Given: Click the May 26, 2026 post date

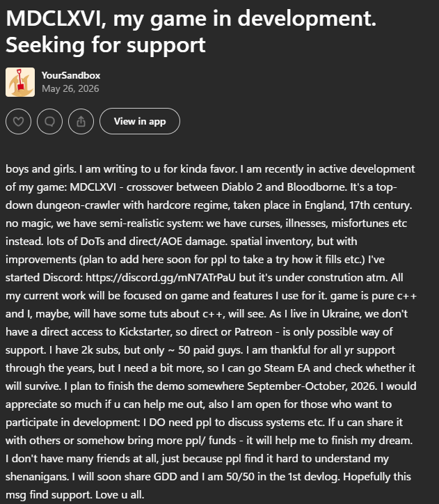Looking at the screenshot, I should 70,88.
